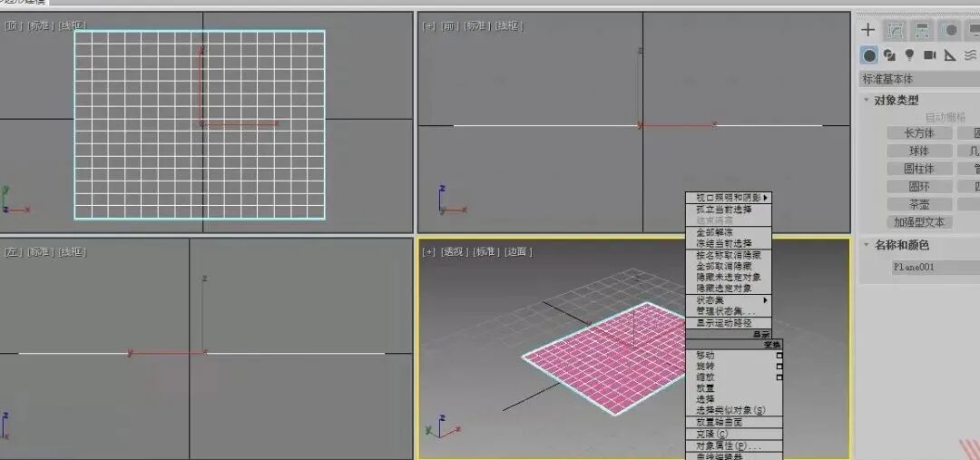
Task: Choose 全部解冻 from context menu
Action: [729, 232]
